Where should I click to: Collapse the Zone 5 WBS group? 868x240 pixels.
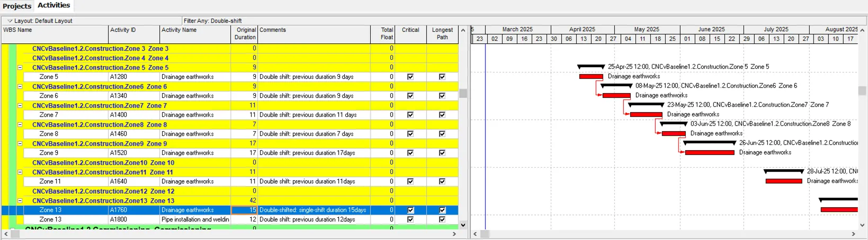pos(20,68)
